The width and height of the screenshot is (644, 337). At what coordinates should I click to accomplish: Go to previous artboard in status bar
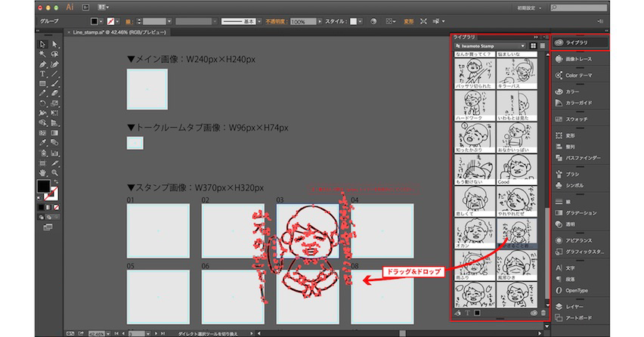click(x=122, y=334)
